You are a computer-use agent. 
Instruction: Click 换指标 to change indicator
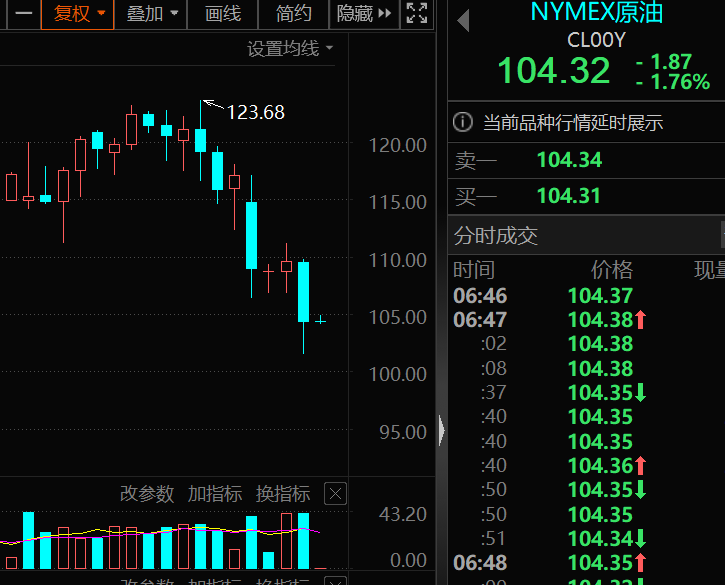[x=283, y=494]
